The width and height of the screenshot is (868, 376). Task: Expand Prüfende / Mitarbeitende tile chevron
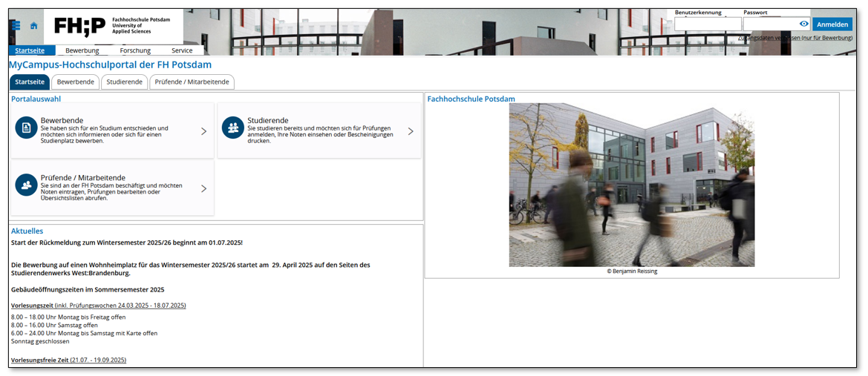pos(203,188)
